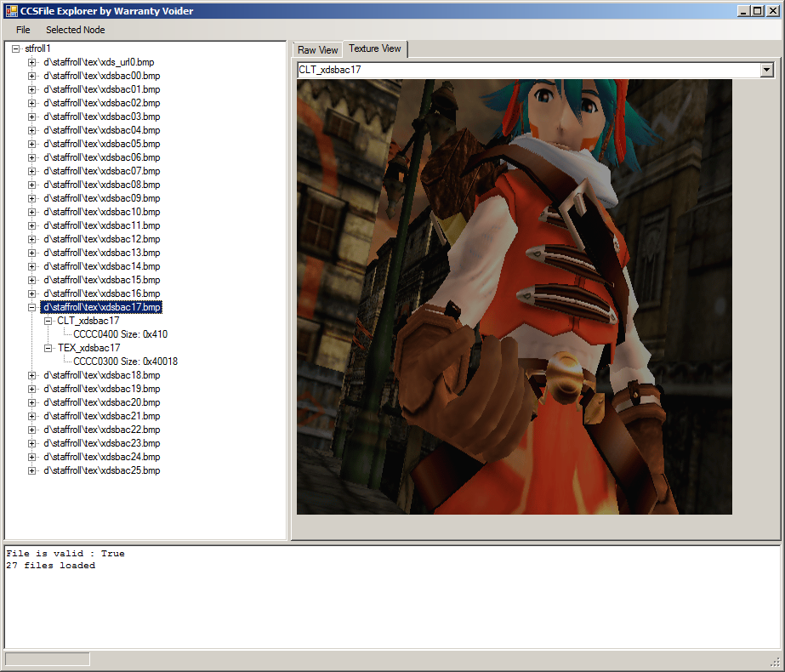
Task: Expand the xdsbac22.bmp node
Action: coord(31,430)
